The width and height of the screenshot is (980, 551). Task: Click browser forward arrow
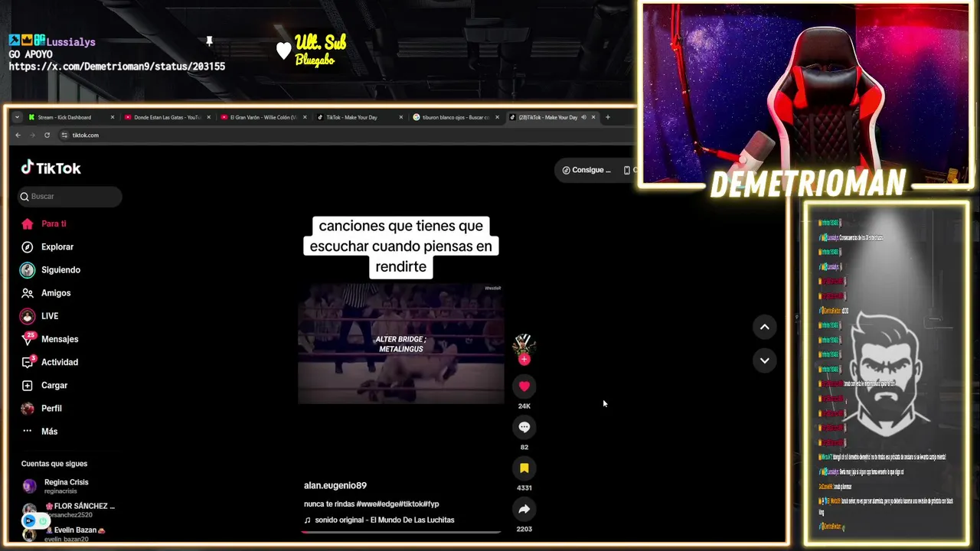coord(33,135)
